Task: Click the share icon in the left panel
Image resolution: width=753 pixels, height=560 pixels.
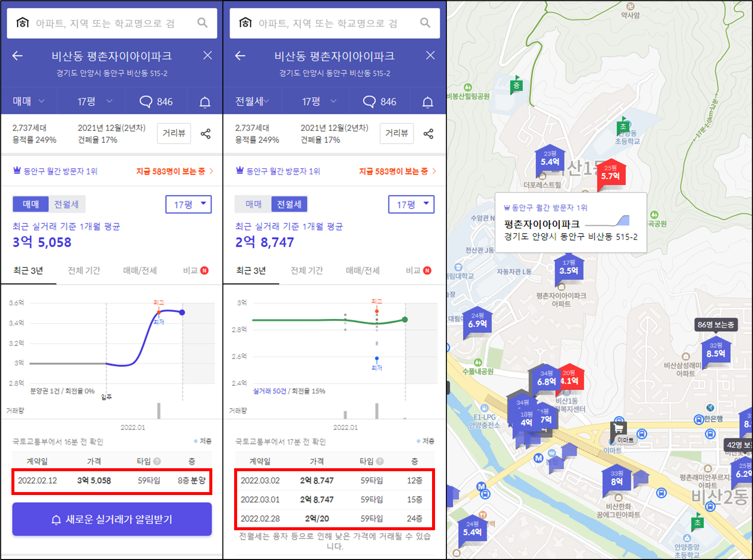Action: 205,133
